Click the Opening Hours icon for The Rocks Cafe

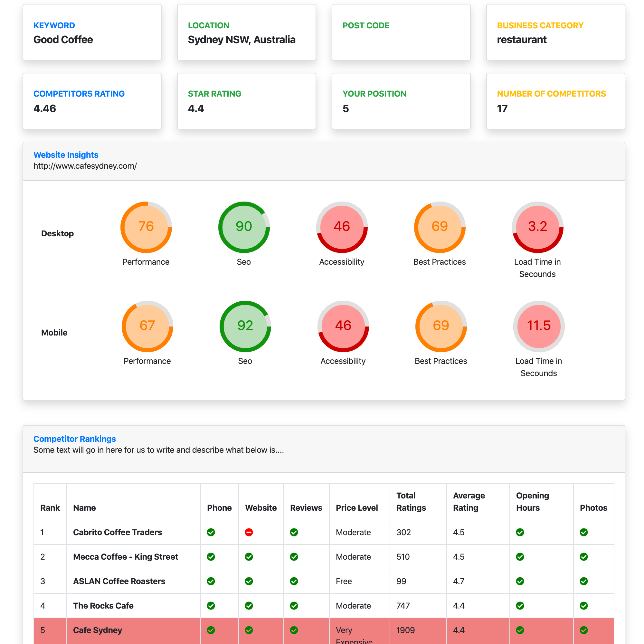(x=520, y=606)
